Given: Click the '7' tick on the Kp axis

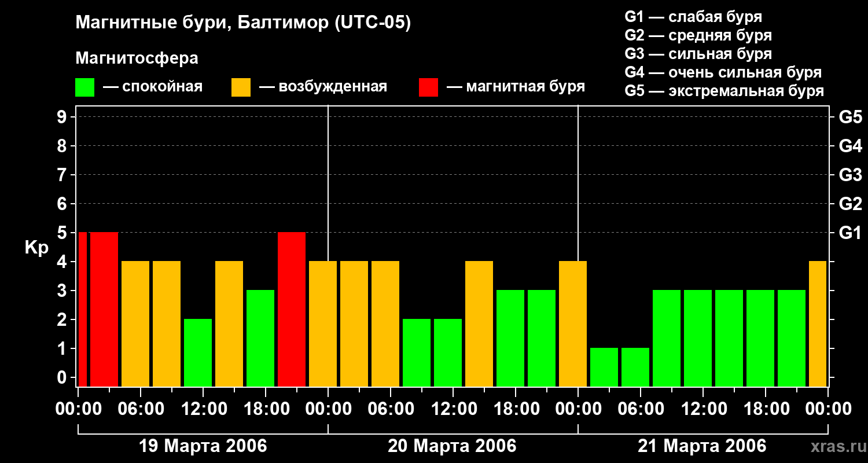Looking at the screenshot, I should click(x=63, y=175).
